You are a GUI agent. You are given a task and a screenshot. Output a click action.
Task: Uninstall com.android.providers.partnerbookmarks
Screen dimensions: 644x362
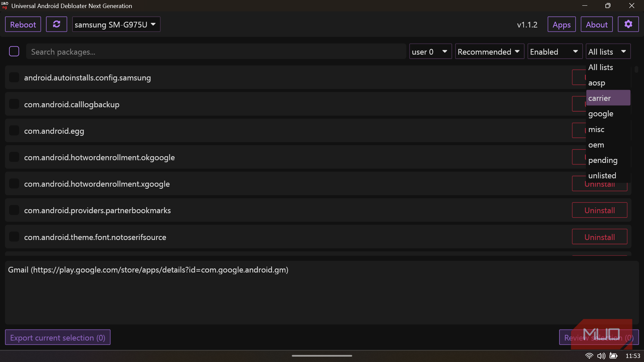[599, 210]
